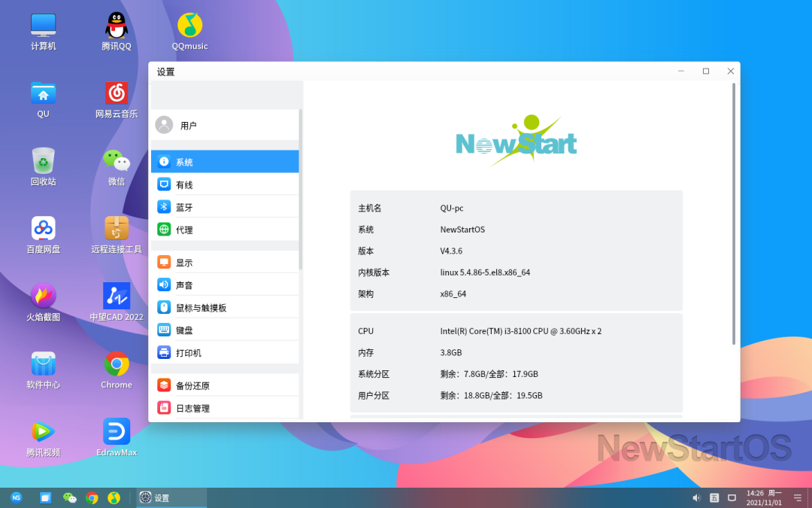Click the volume icon in system tray
Image resolution: width=812 pixels, height=508 pixels.
click(x=696, y=497)
